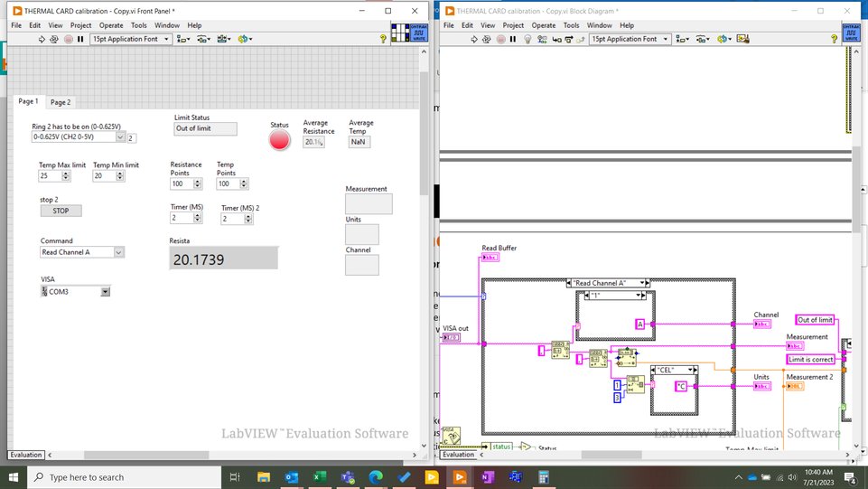
Task: Click Resistance Points stepper arrows
Action: (198, 183)
